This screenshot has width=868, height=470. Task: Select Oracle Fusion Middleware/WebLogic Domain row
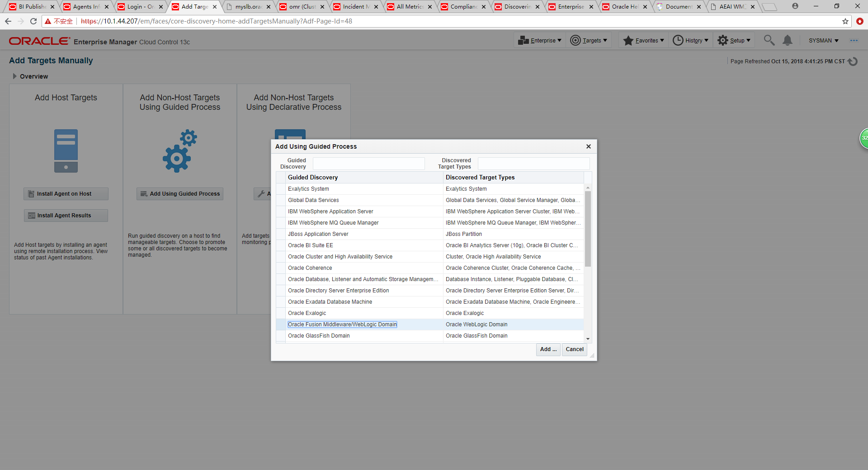pyautogui.click(x=429, y=324)
